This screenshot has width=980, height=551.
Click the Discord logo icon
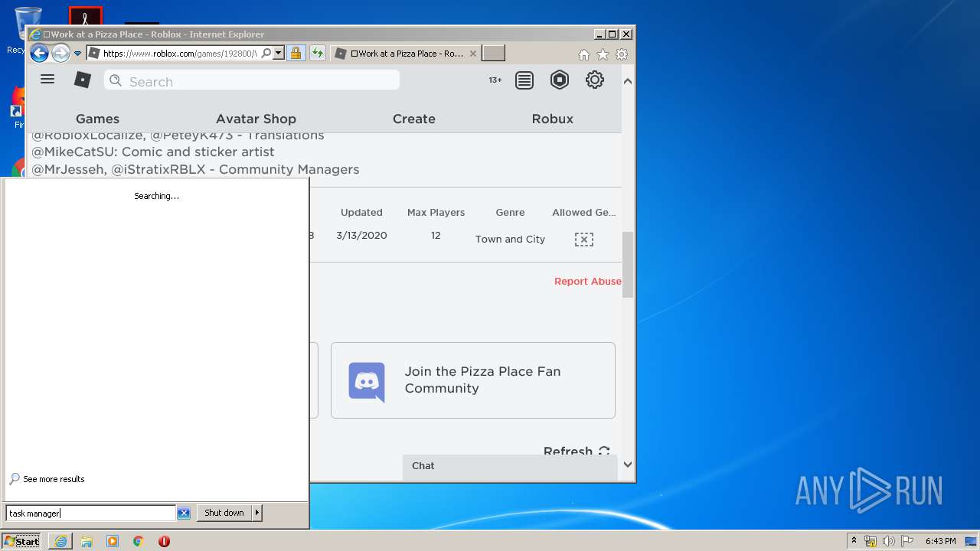pyautogui.click(x=367, y=380)
